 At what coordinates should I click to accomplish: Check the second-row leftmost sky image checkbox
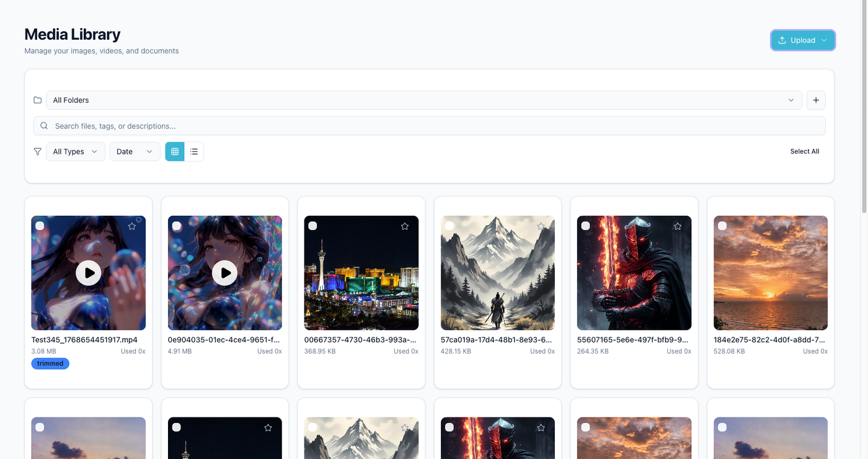[x=40, y=427]
